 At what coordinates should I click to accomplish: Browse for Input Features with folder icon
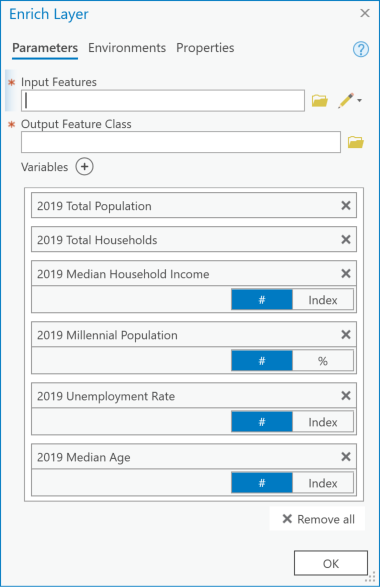(x=320, y=100)
